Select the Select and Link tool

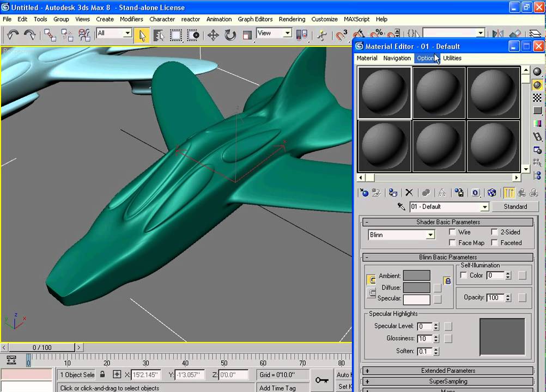[50, 35]
